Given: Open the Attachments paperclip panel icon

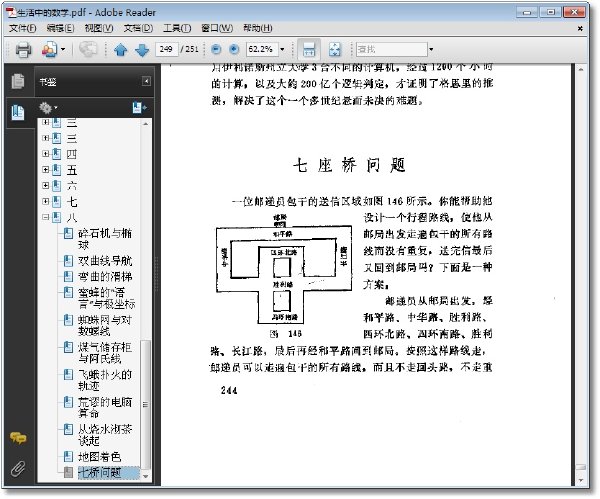Looking at the screenshot, I should click(x=18, y=468).
